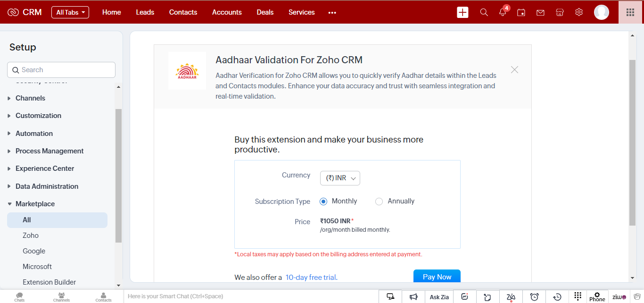Select Microsoft under Marketplace
This screenshot has height=303, width=644.
(37, 267)
